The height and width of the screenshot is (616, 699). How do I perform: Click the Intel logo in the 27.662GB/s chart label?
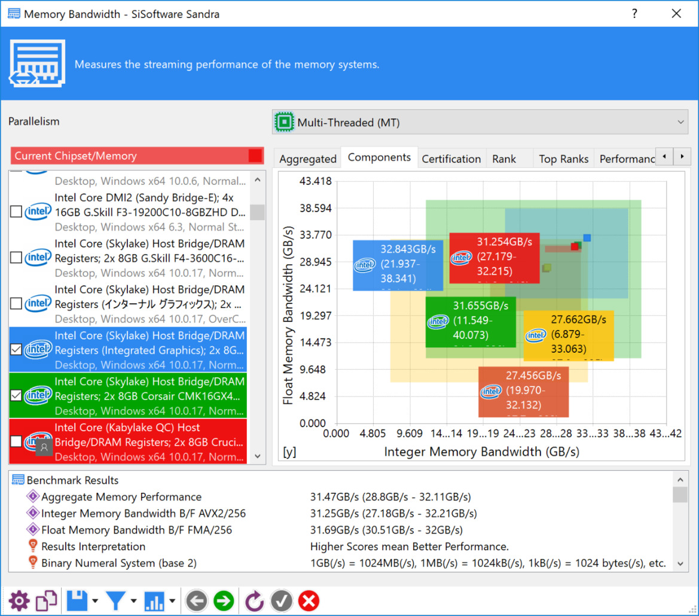click(535, 335)
